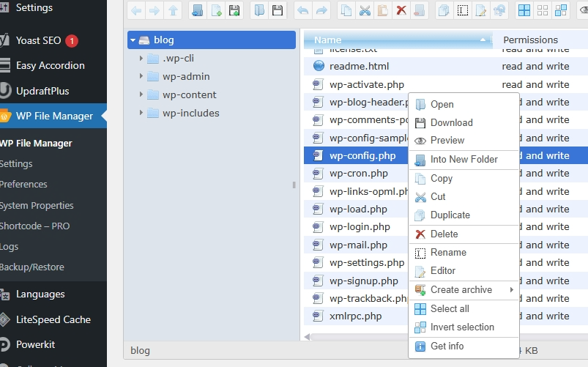Click the Redo toolbar icon

point(321,10)
